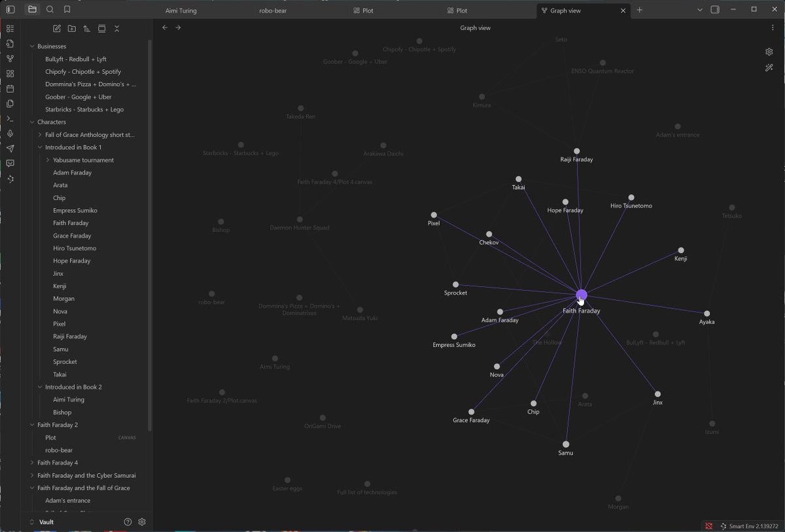Close the Graph view tab
This screenshot has width=785, height=532.
[x=623, y=10]
